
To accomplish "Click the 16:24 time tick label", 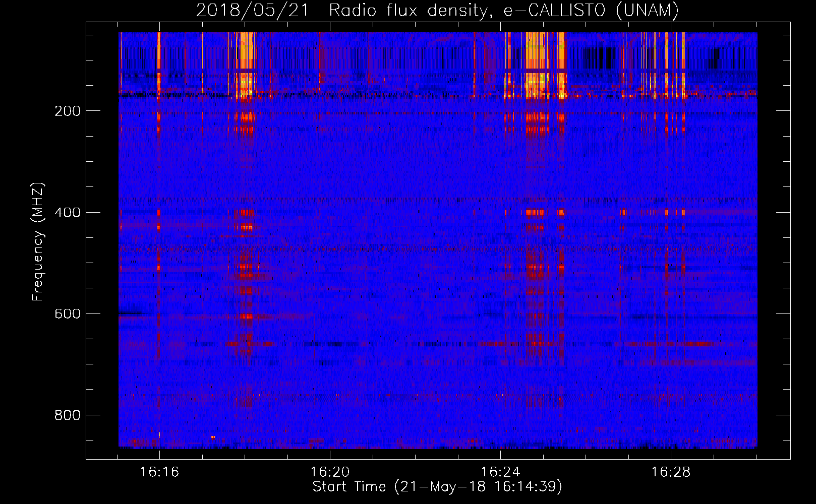I will pos(500,472).
